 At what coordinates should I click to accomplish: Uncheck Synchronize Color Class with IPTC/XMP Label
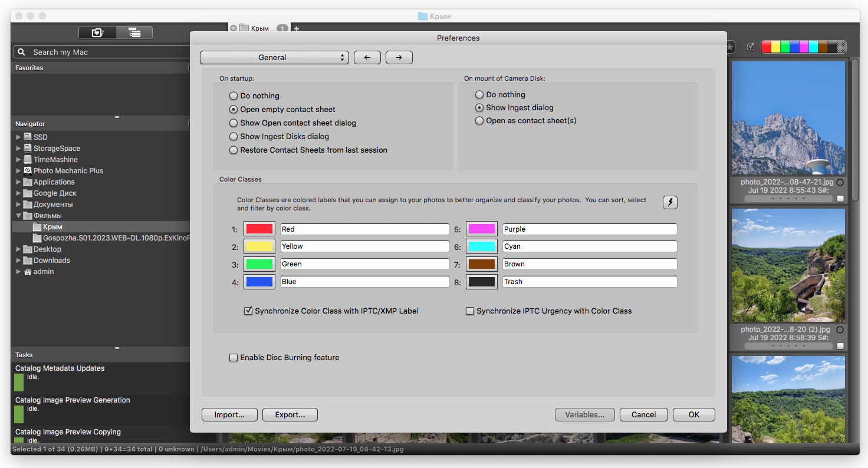click(x=248, y=311)
